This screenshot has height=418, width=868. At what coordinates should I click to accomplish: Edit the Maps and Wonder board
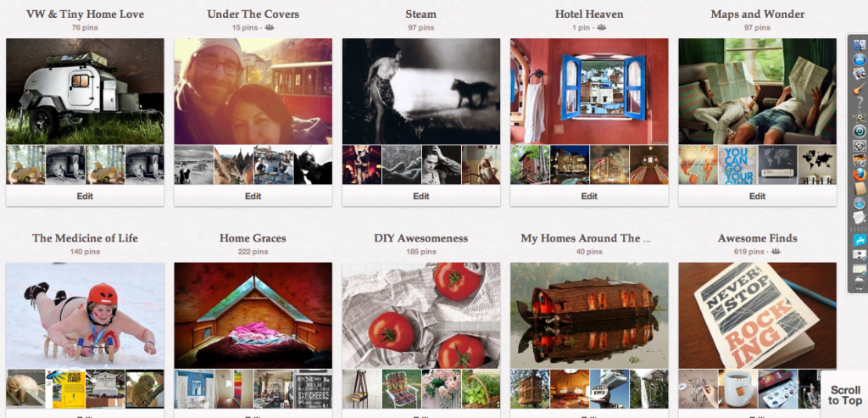[x=757, y=196]
